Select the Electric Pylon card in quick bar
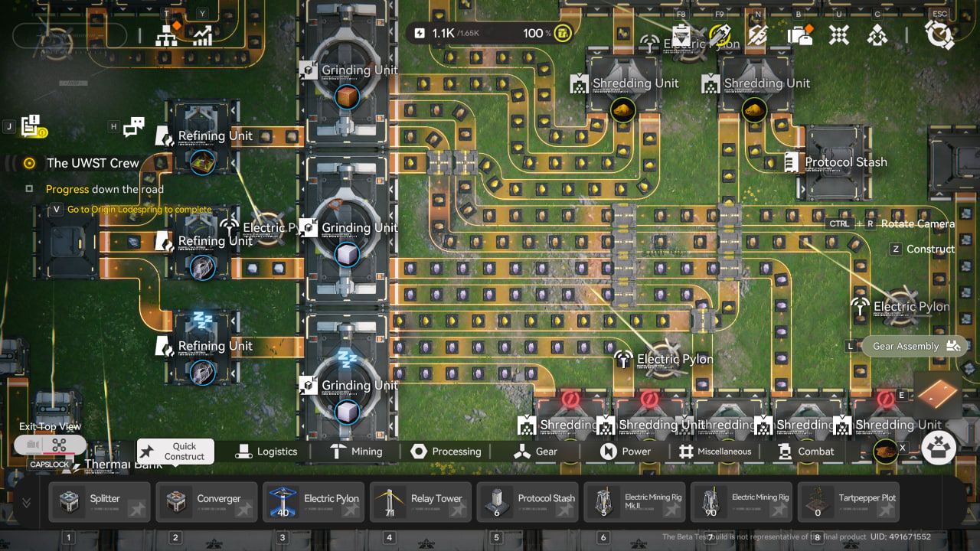The height and width of the screenshot is (551, 980). [x=314, y=502]
